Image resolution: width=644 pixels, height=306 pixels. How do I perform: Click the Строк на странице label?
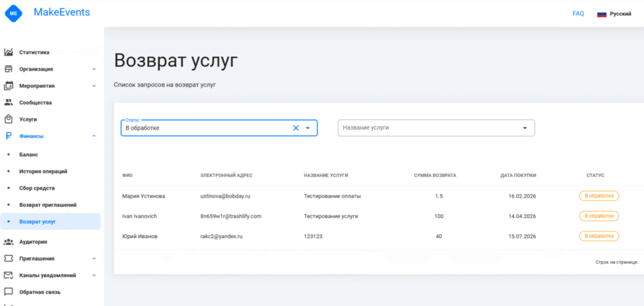616,262
